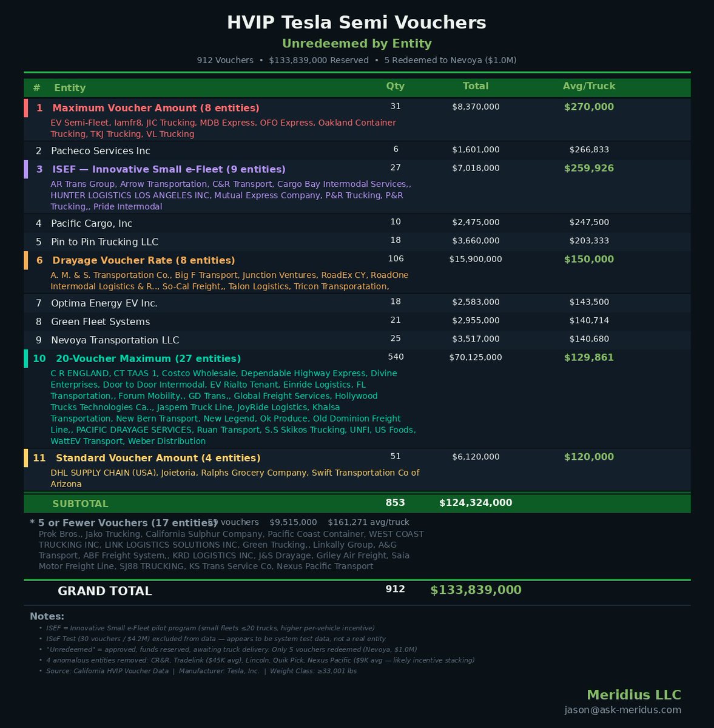Click 'ISEF — Innovative Small e-Fleet (9 entities)'
The height and width of the screenshot is (728, 714).
pos(169,169)
